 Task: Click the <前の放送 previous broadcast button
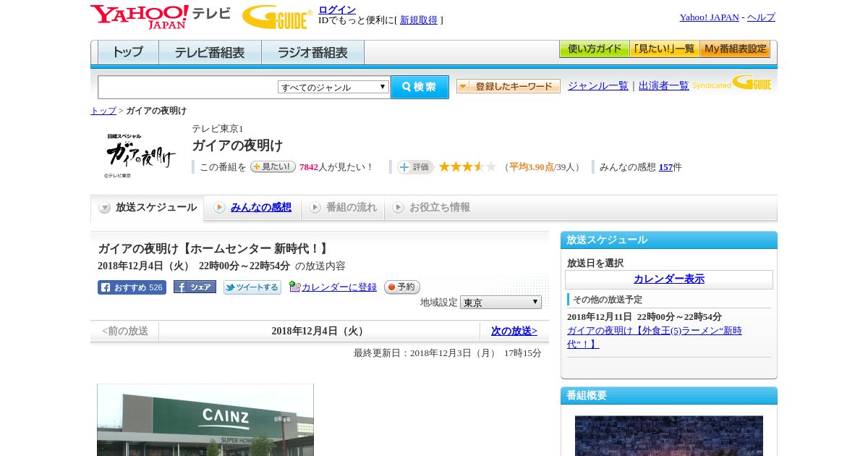pos(125,332)
